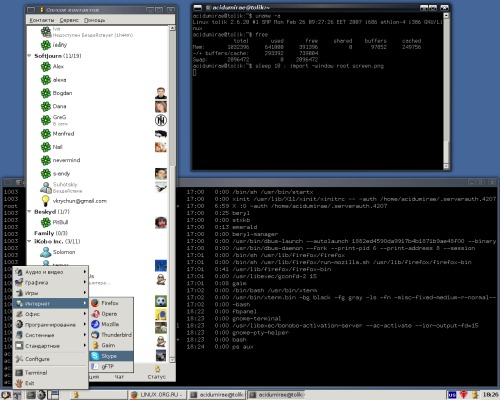Collapse the Softjourn contact group
500x400 pixels.
click(x=29, y=56)
